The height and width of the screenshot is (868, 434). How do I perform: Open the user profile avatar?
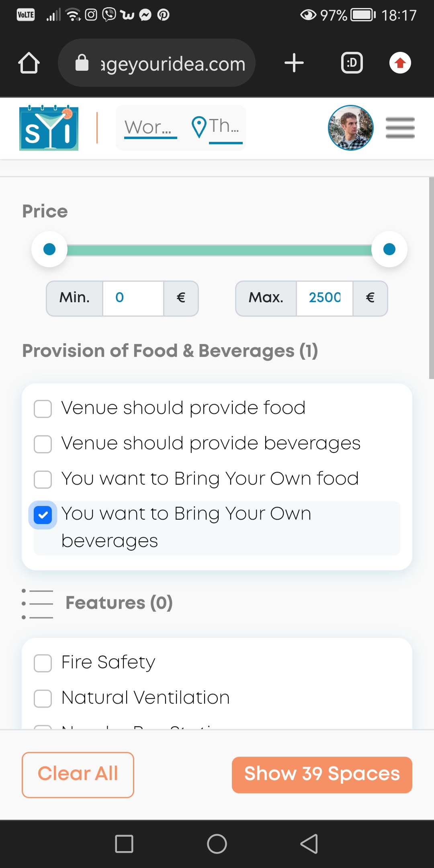click(350, 128)
